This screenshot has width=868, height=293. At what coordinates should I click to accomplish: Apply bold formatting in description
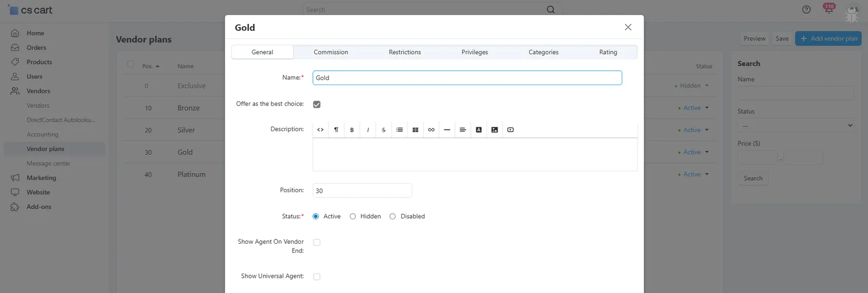352,130
